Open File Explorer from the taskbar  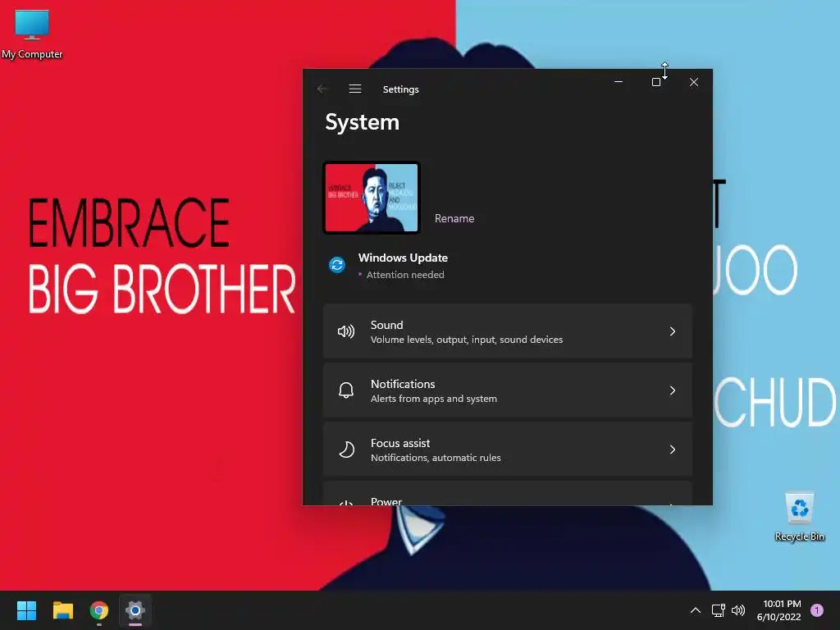(x=62, y=610)
